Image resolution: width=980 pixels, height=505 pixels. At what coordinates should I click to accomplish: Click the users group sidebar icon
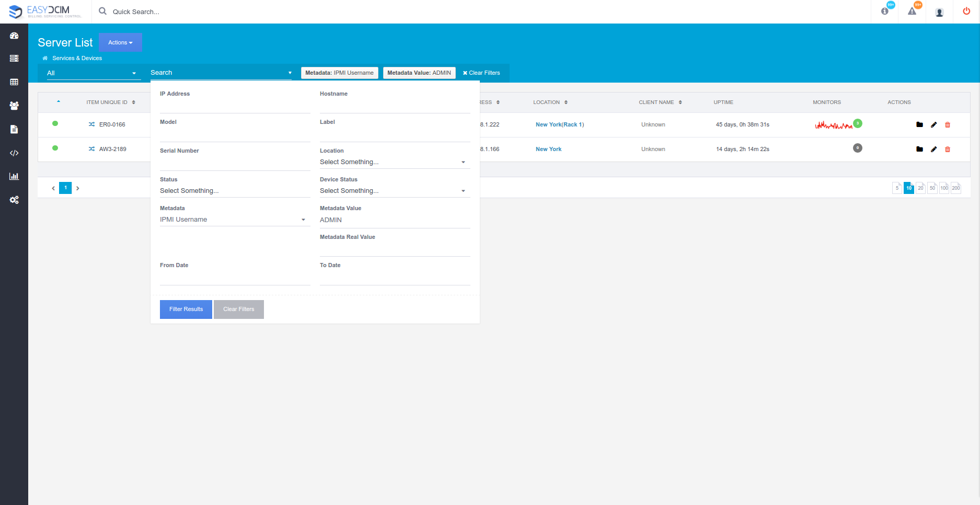pyautogui.click(x=14, y=106)
